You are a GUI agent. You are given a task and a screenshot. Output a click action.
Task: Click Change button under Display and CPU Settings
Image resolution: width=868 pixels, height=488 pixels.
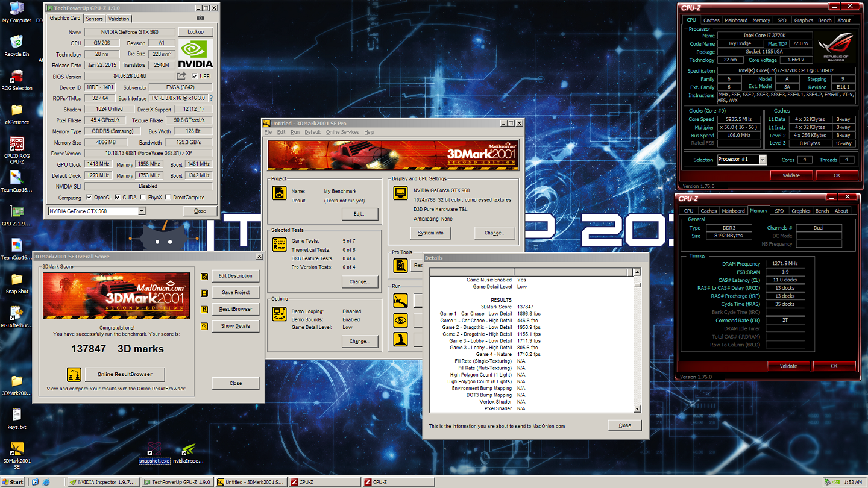(x=495, y=233)
